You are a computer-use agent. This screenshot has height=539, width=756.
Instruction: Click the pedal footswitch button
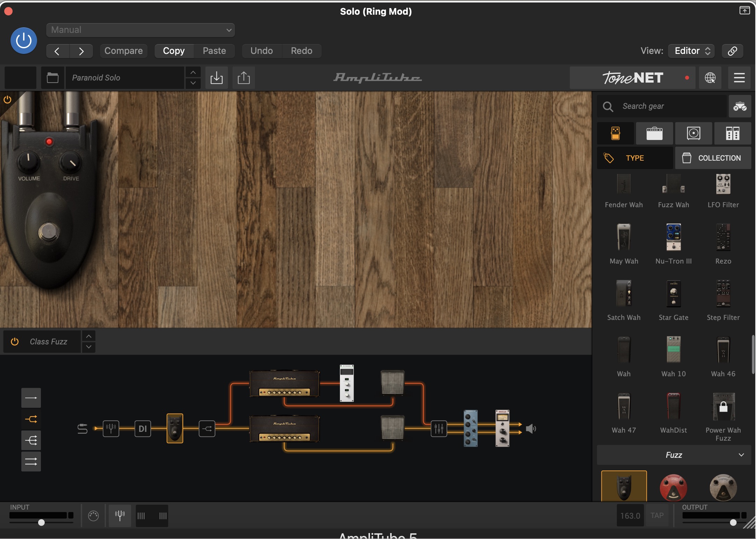pyautogui.click(x=49, y=232)
